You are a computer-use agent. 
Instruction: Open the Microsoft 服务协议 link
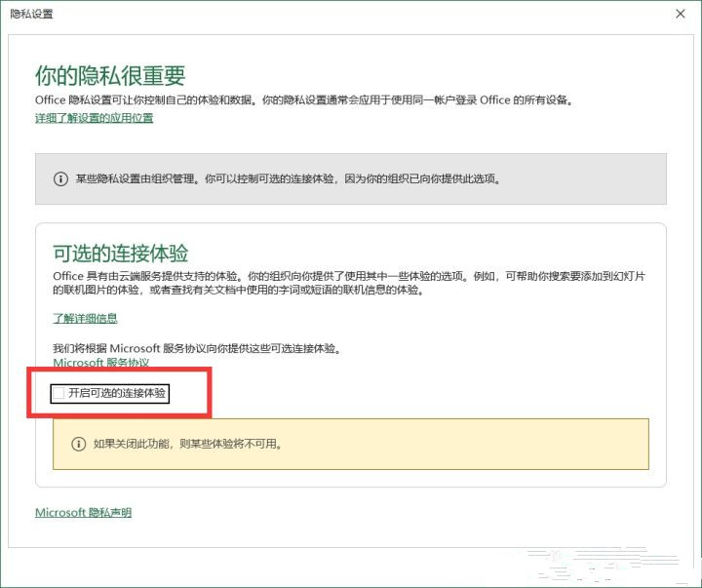[100, 363]
